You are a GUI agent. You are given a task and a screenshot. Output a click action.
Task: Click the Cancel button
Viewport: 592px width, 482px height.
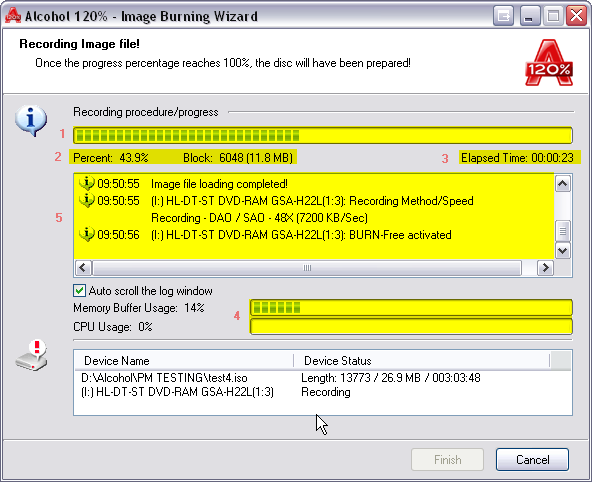(532, 459)
